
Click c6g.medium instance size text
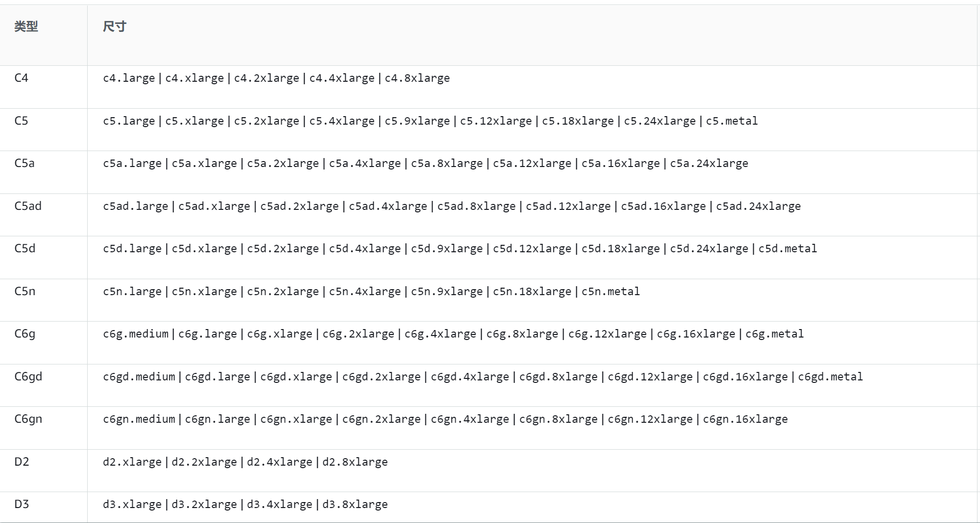point(136,334)
